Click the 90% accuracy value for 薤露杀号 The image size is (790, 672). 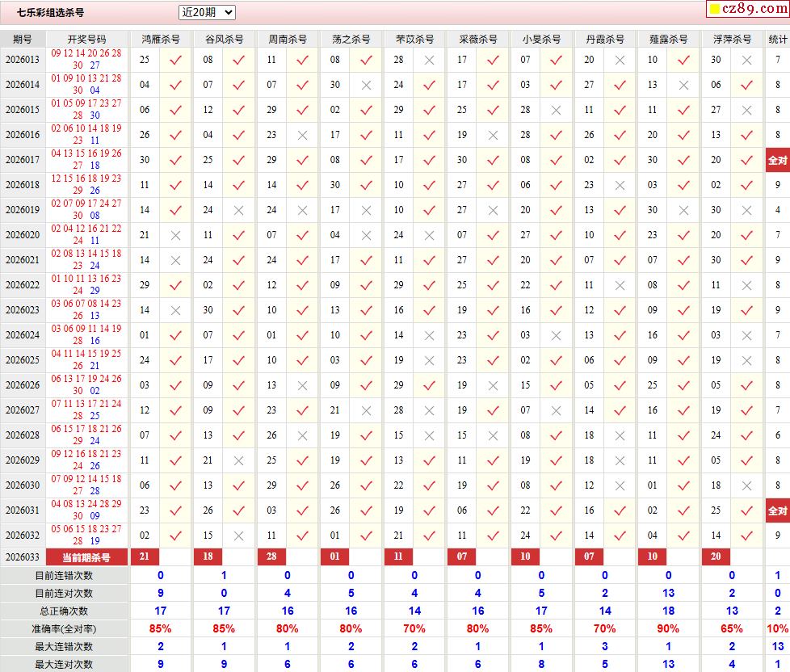coord(668,628)
